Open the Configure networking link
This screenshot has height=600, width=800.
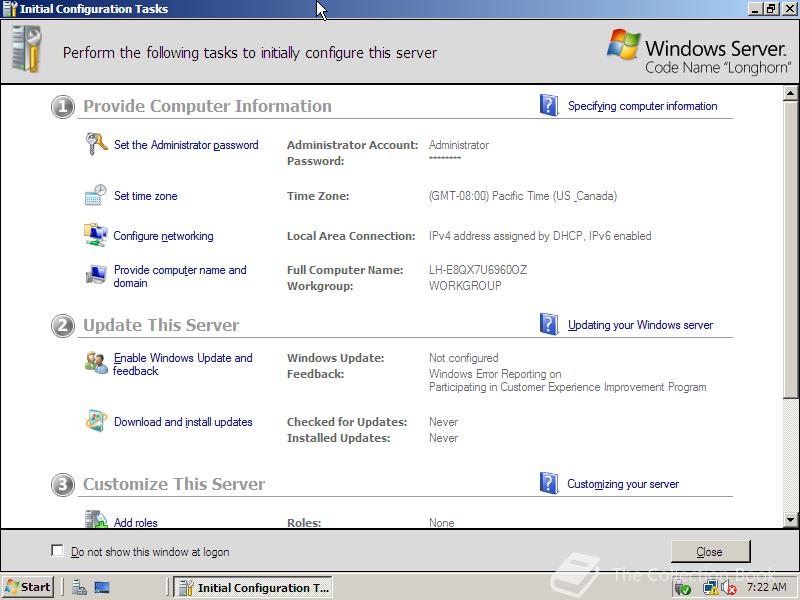[163, 236]
